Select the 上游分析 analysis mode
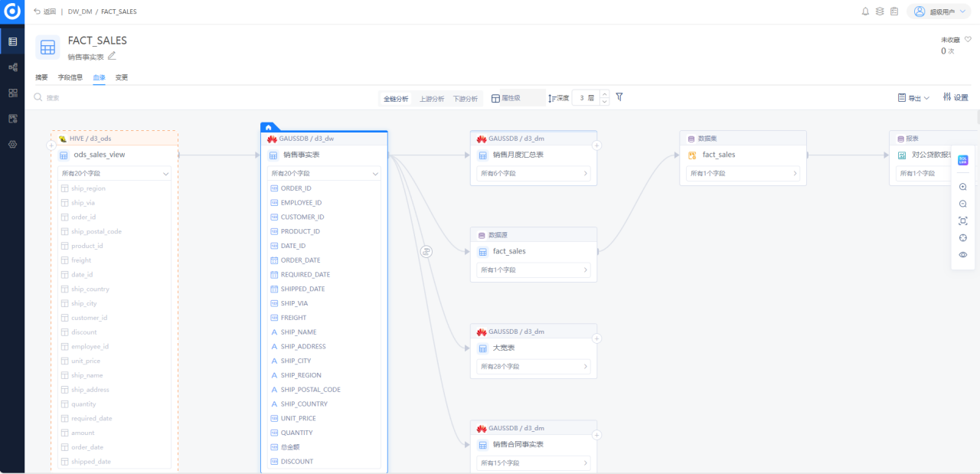 click(x=432, y=99)
